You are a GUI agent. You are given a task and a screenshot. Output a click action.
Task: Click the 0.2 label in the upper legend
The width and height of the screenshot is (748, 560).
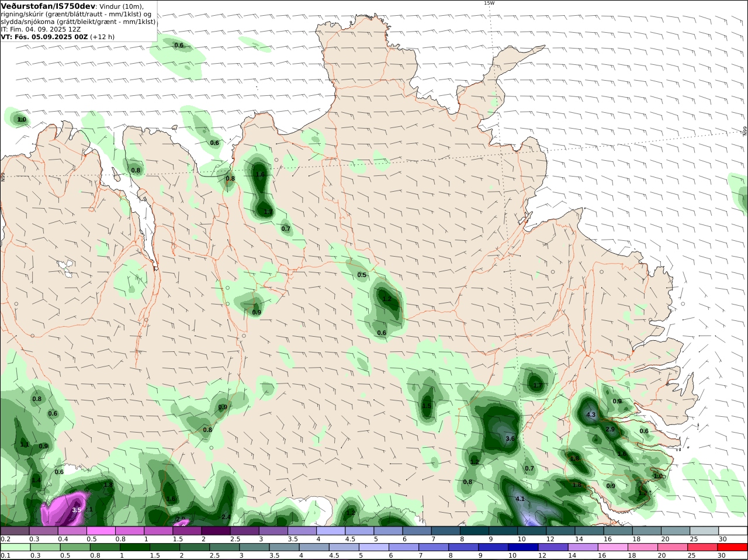click(x=5, y=539)
